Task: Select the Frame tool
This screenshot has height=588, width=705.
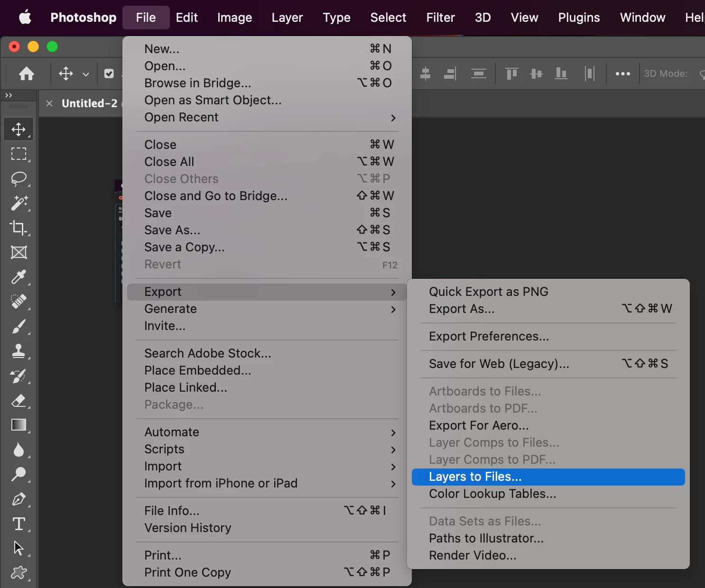Action: coord(19,252)
